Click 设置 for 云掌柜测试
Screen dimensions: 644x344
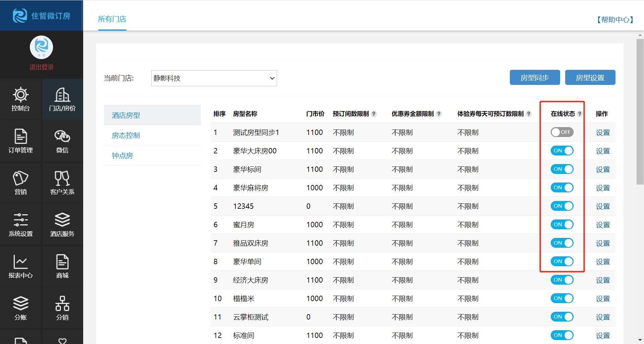[603, 317]
